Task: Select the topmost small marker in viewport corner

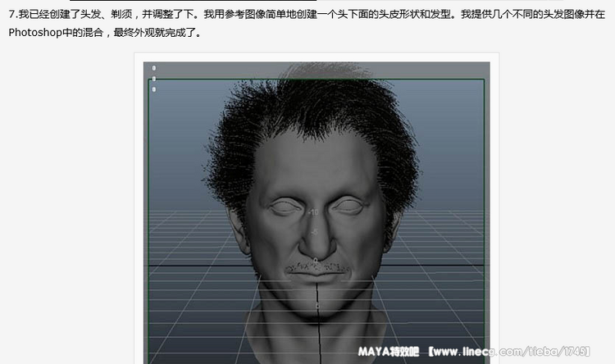Action: click(153, 69)
